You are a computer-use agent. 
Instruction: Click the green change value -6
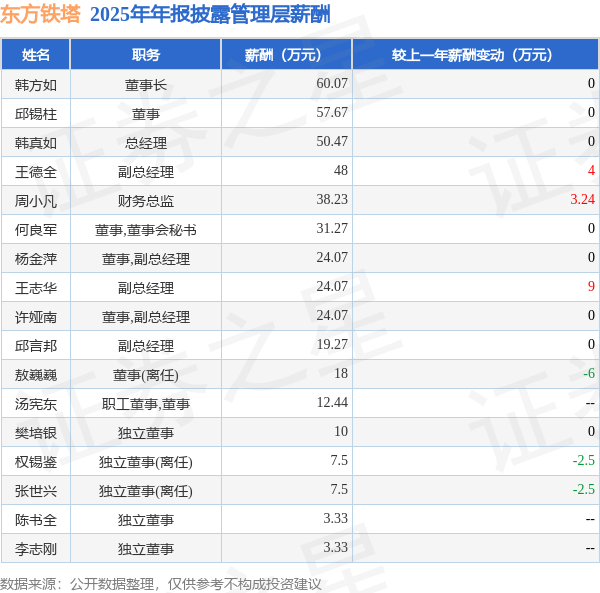point(589,373)
